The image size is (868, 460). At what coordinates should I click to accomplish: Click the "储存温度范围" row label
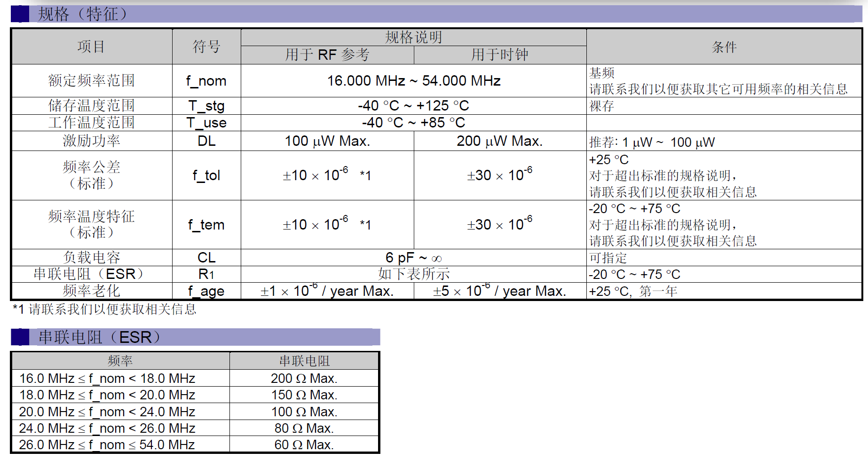[91, 105]
